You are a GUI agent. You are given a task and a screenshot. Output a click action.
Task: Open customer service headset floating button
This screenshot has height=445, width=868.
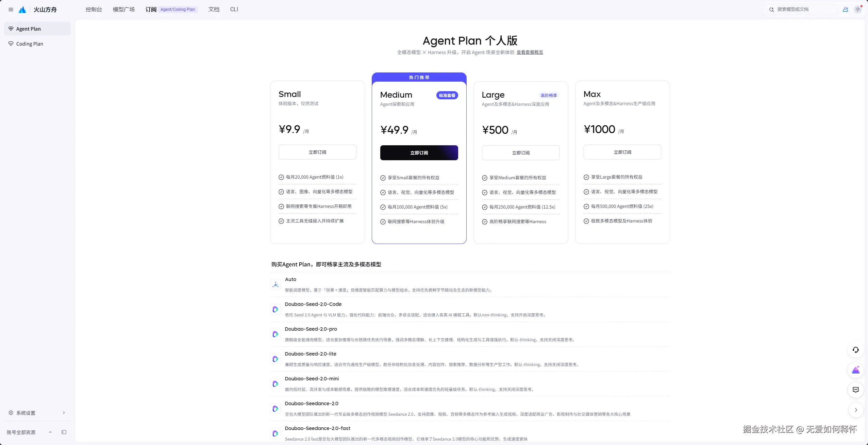click(x=856, y=350)
